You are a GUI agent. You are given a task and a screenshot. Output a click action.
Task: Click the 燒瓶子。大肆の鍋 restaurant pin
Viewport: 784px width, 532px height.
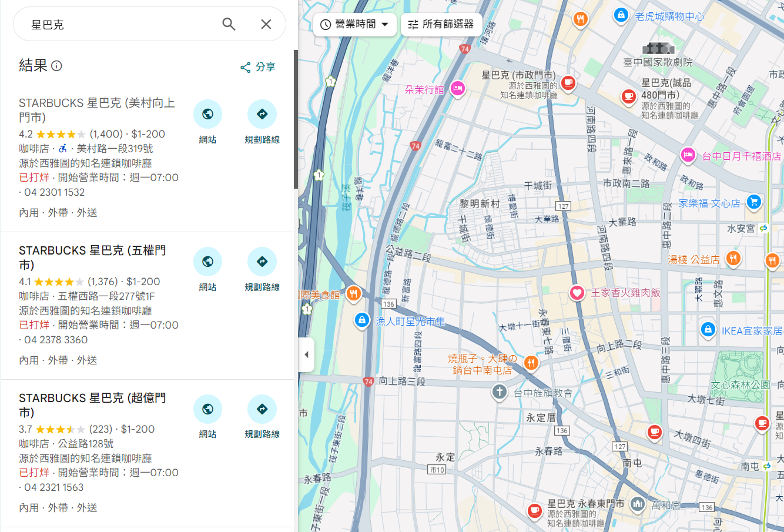531,363
